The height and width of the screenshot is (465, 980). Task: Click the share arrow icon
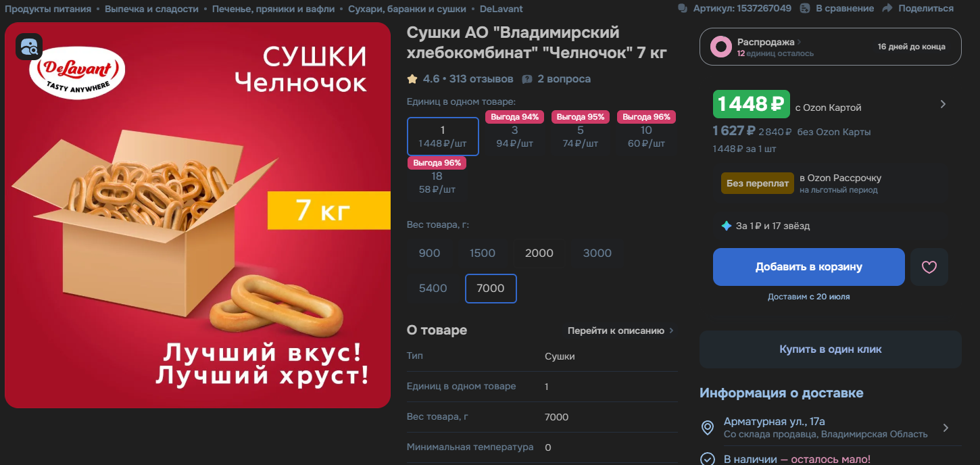point(887,9)
